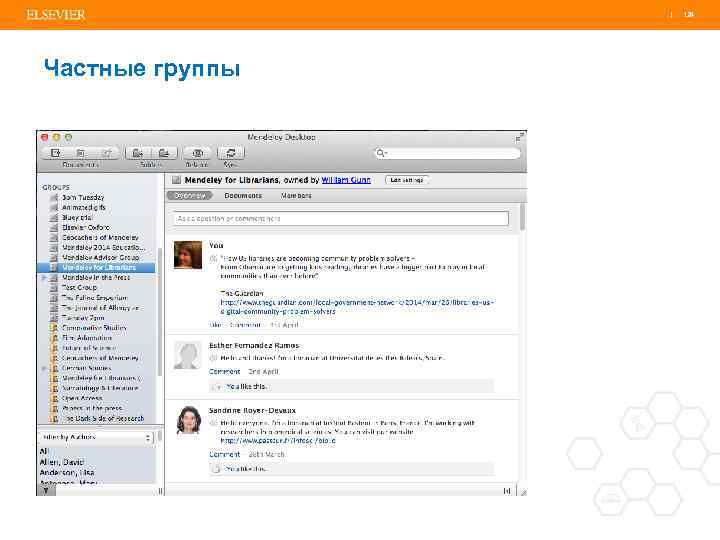The height and width of the screenshot is (540, 720).
Task: Click the icon beside Open Access group
Action: (54, 398)
